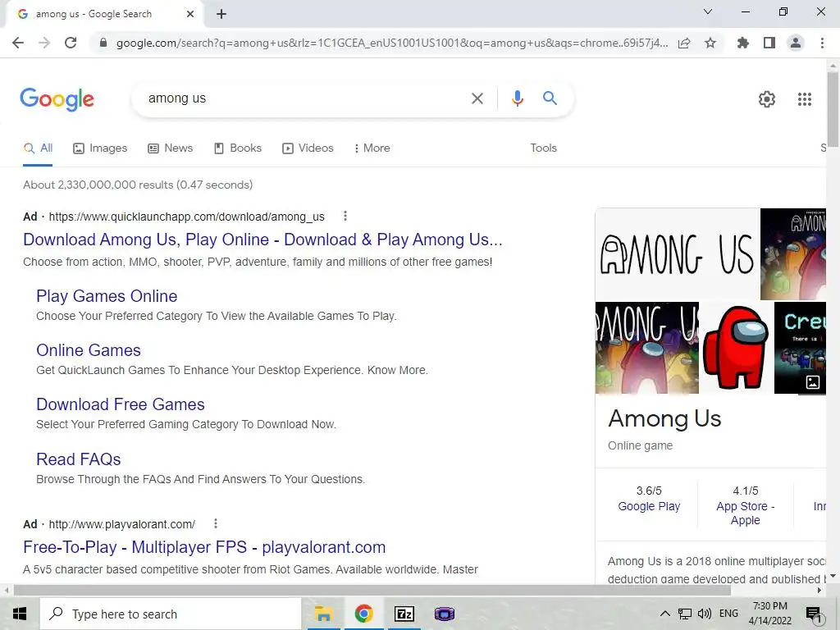
Task: Select the All results tab
Action: (38, 148)
